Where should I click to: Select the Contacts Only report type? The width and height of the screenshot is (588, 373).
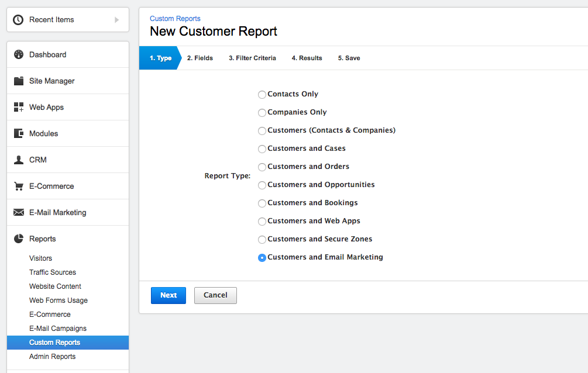tap(262, 94)
